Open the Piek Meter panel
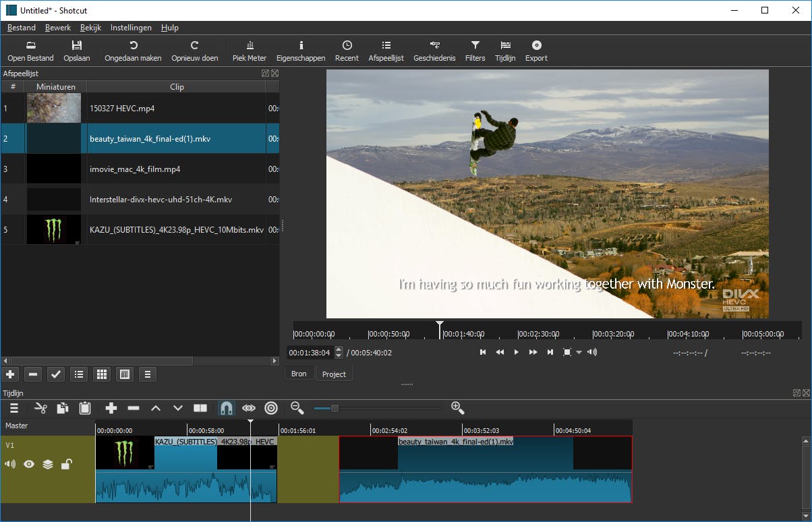The width and height of the screenshot is (812, 522). click(x=250, y=51)
